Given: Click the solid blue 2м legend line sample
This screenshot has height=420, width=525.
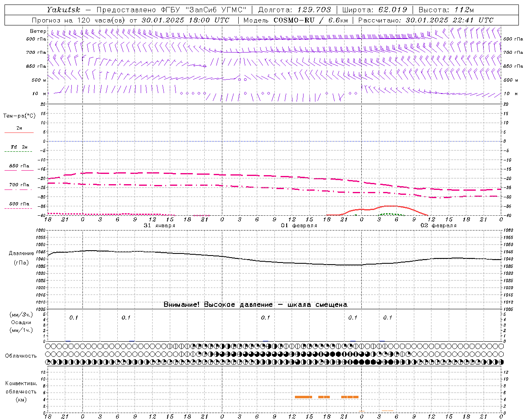Looking at the screenshot, I should coord(19,133).
